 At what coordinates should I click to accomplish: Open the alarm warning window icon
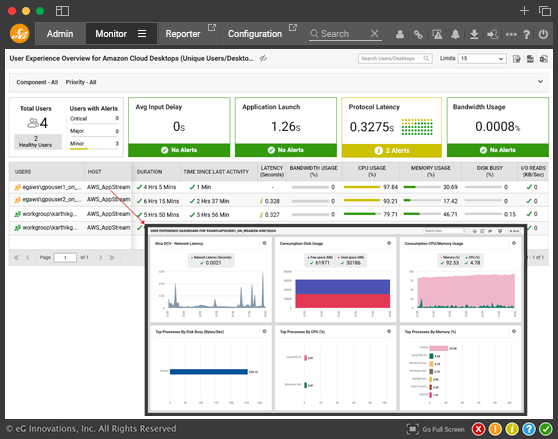pyautogui.click(x=437, y=34)
